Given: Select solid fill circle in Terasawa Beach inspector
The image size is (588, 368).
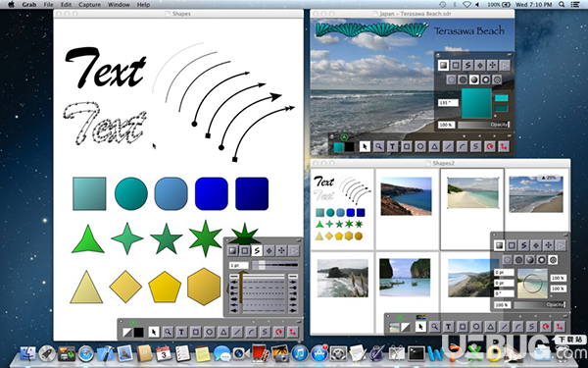Looking at the screenshot, I should [x=463, y=79].
